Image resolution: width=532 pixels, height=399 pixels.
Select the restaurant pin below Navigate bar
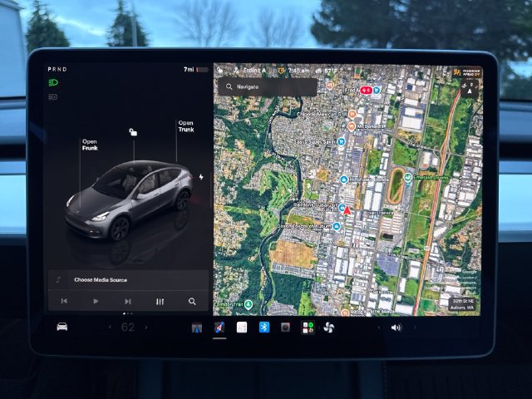click(x=329, y=85)
